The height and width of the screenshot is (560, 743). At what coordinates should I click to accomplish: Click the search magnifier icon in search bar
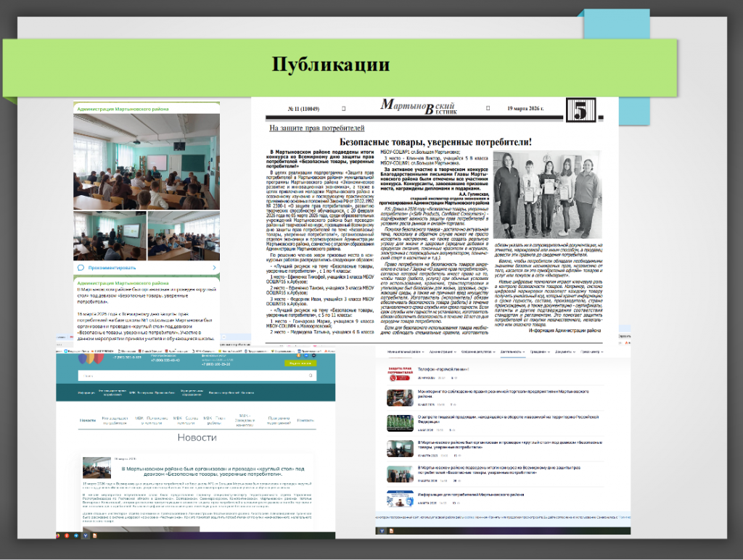coord(311,376)
